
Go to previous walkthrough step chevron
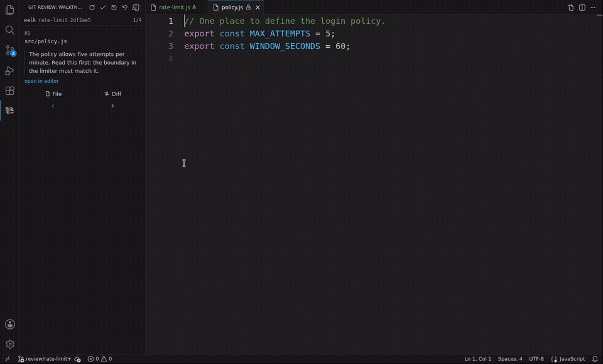click(53, 105)
